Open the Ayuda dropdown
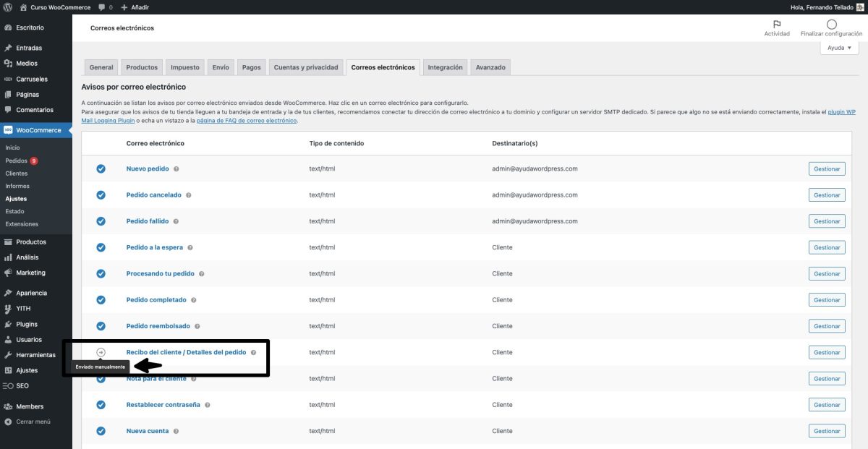Image resolution: width=868 pixels, height=449 pixels. [838, 47]
